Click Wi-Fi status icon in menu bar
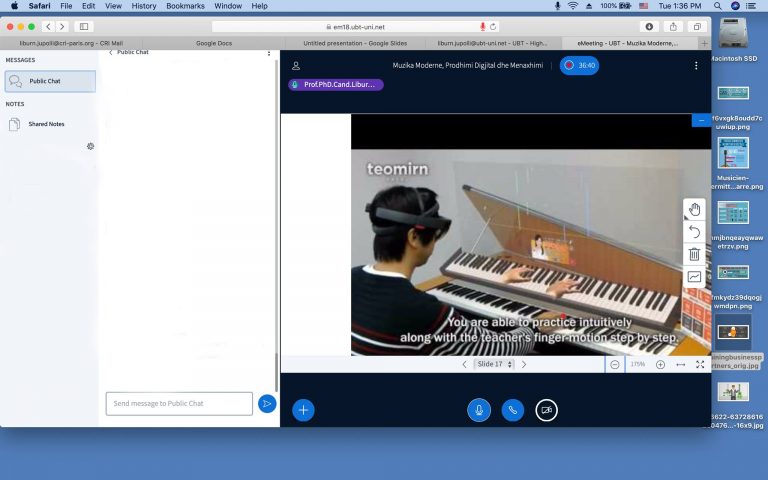 [573, 6]
